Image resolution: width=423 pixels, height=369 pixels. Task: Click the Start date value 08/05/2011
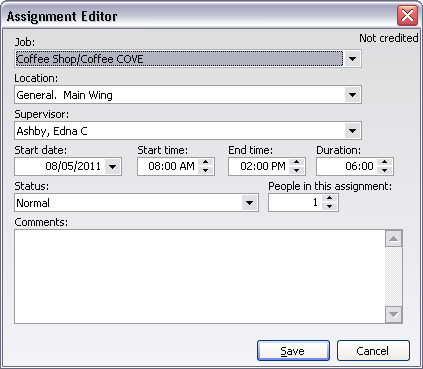(73, 166)
